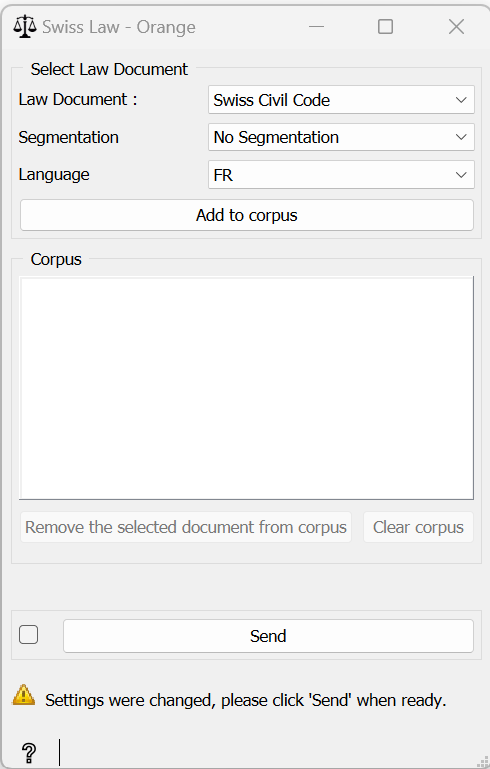Click the Add to corpus button

[247, 215]
